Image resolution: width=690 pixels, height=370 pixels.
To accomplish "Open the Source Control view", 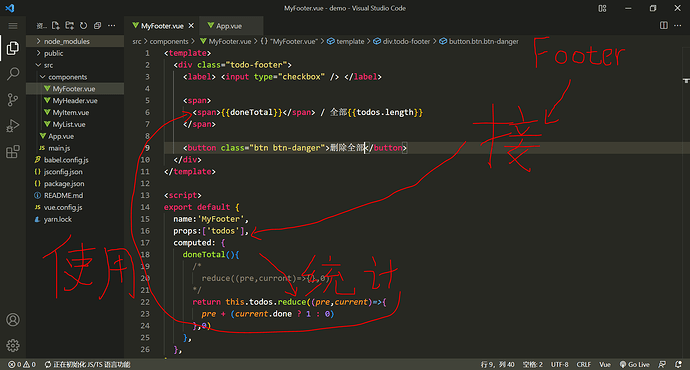I will click(x=13, y=100).
